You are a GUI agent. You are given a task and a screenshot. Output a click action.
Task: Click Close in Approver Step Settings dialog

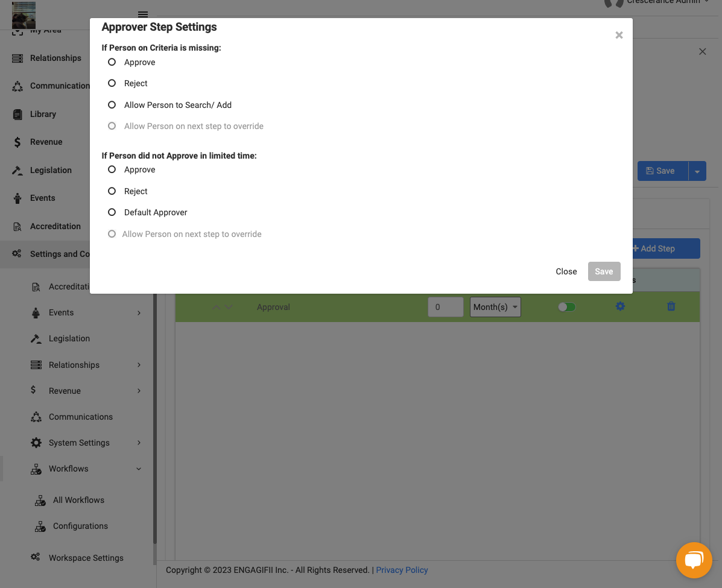[x=566, y=271]
